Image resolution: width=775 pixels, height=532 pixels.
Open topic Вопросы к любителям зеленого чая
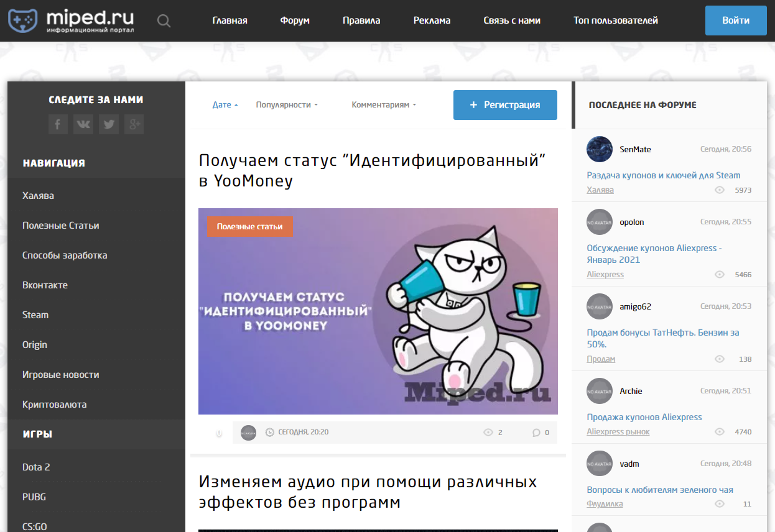click(x=660, y=490)
